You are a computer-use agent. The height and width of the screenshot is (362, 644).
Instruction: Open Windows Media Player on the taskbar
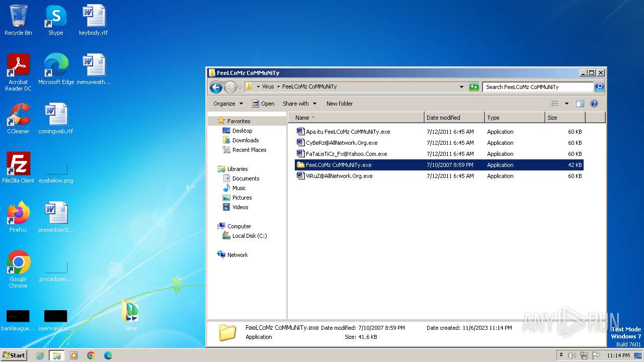click(74, 355)
